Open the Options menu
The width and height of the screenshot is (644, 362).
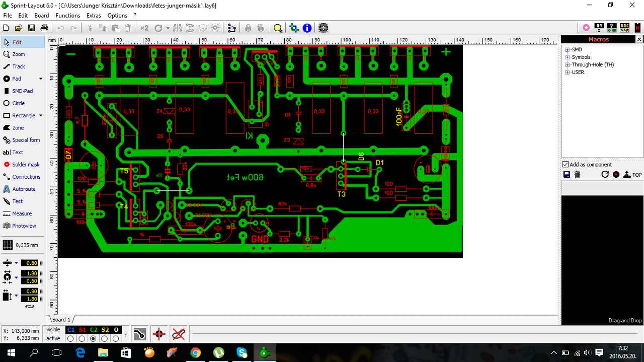point(117,16)
